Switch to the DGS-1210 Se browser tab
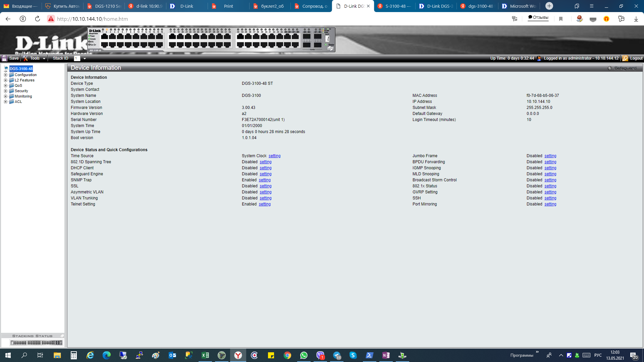The height and width of the screenshot is (362, 644). pyautogui.click(x=104, y=6)
